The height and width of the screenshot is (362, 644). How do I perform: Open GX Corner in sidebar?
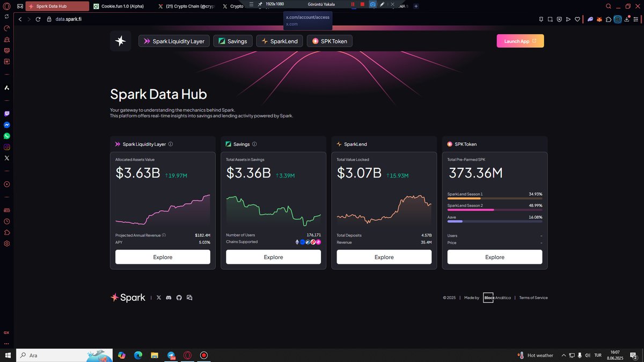6,333
